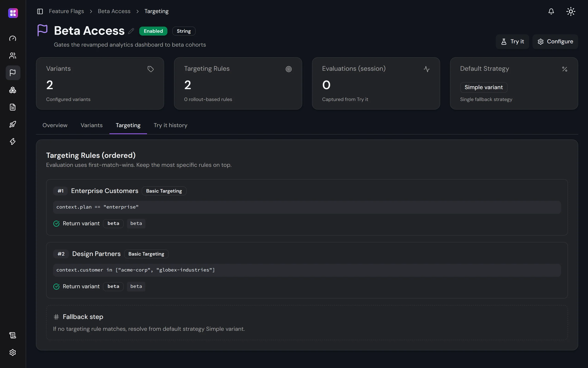Open the rocket icon in sidebar
The image size is (588, 368).
pyautogui.click(x=13, y=124)
